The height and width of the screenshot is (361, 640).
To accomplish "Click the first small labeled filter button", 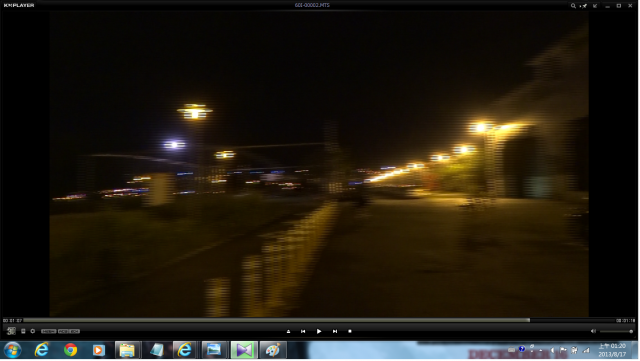I will click(49, 331).
